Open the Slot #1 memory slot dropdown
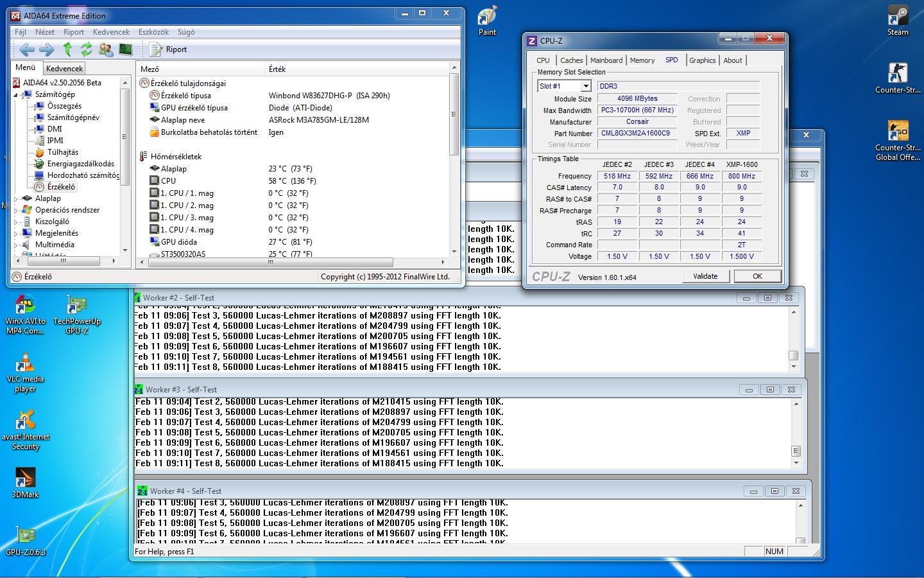The height and width of the screenshot is (578, 924). click(x=586, y=86)
